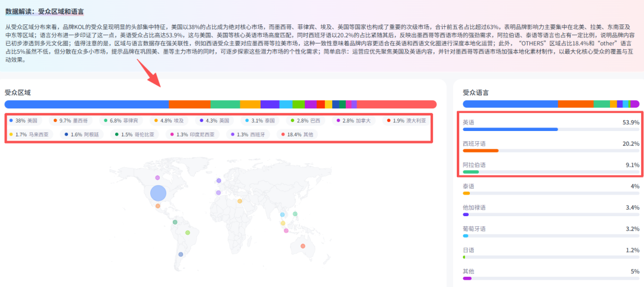644x287 pixels.
Task: Click the Philippines bubble on the map
Action: [295, 214]
